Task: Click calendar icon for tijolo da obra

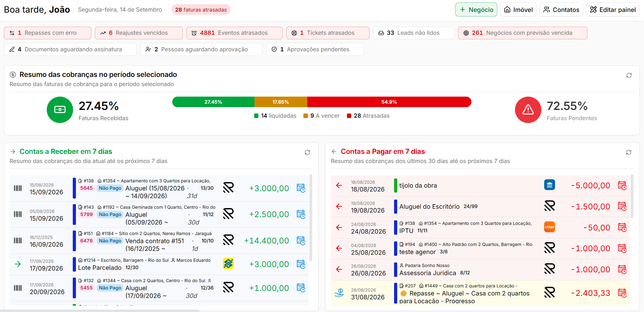Action: [622, 186]
